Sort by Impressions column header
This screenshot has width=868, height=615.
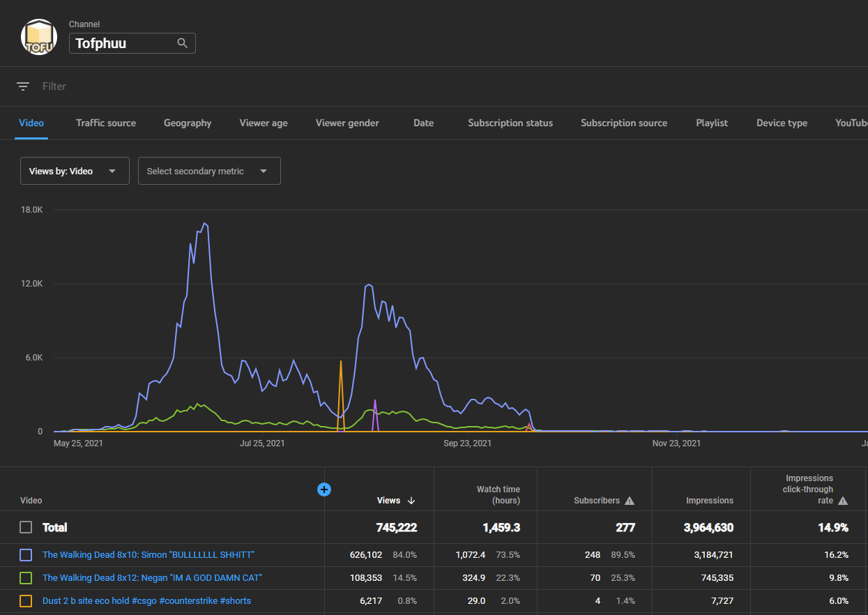click(710, 501)
